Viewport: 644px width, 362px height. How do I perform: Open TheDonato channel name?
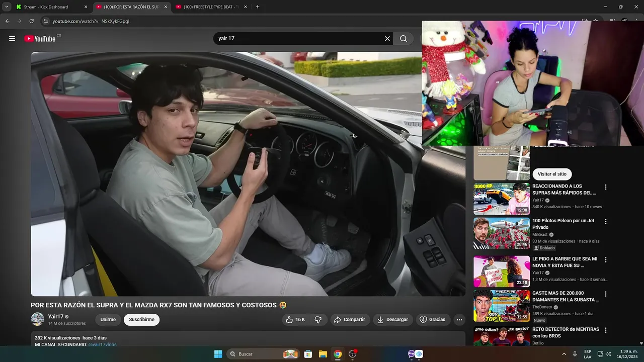[542, 307]
